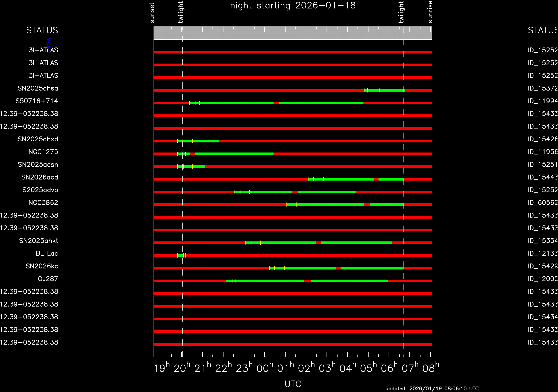Click the NGC3862 target name
Viewport: 558px width, 392px height.
click(x=43, y=203)
